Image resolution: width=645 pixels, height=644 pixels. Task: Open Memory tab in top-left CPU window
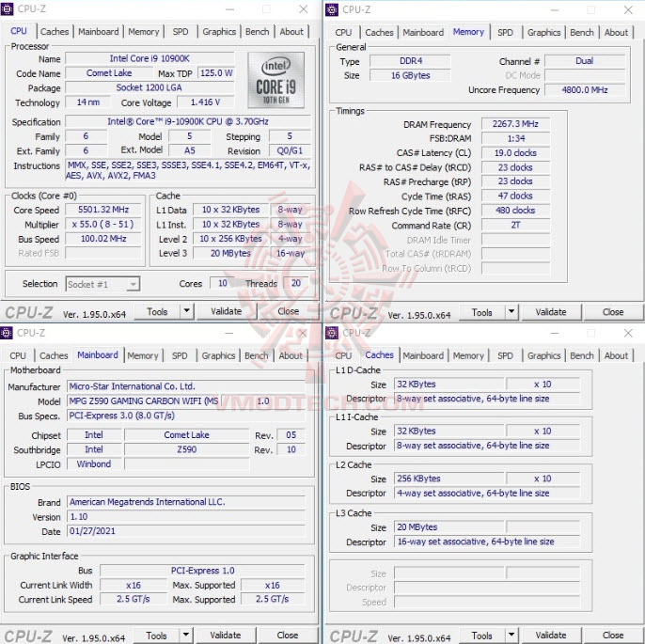click(x=144, y=32)
